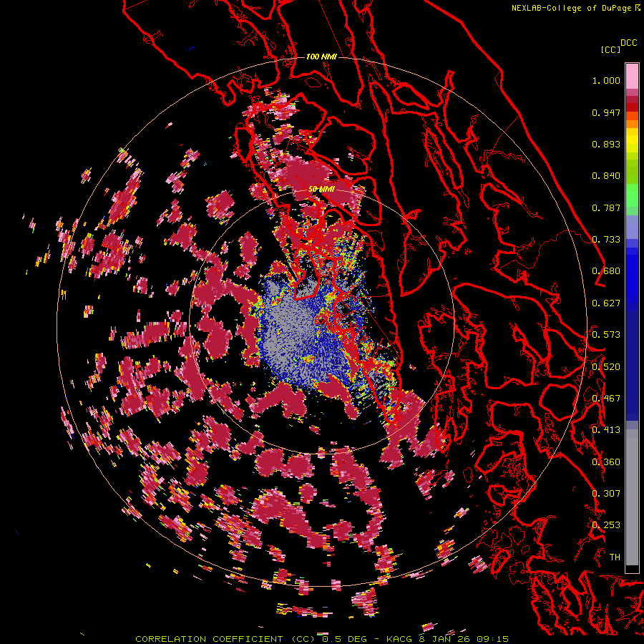This screenshot has height=644, width=644.
Task: Click the 0.893 value on the scale
Action: coord(606,144)
